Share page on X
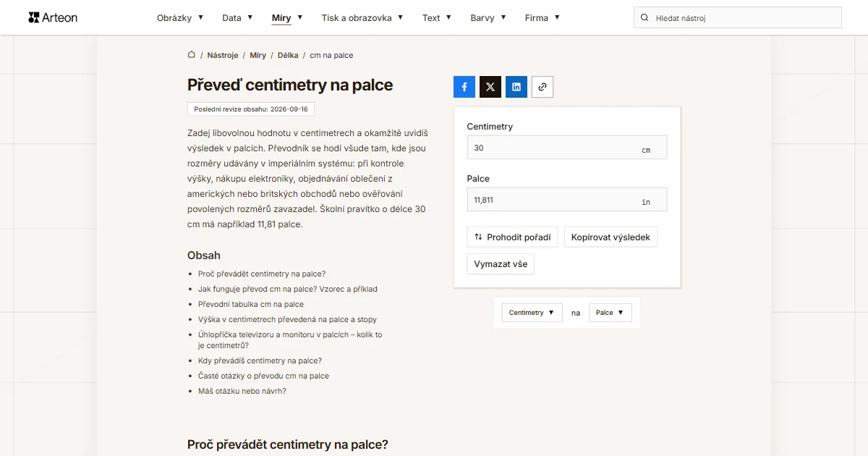The width and height of the screenshot is (868, 456). point(490,87)
